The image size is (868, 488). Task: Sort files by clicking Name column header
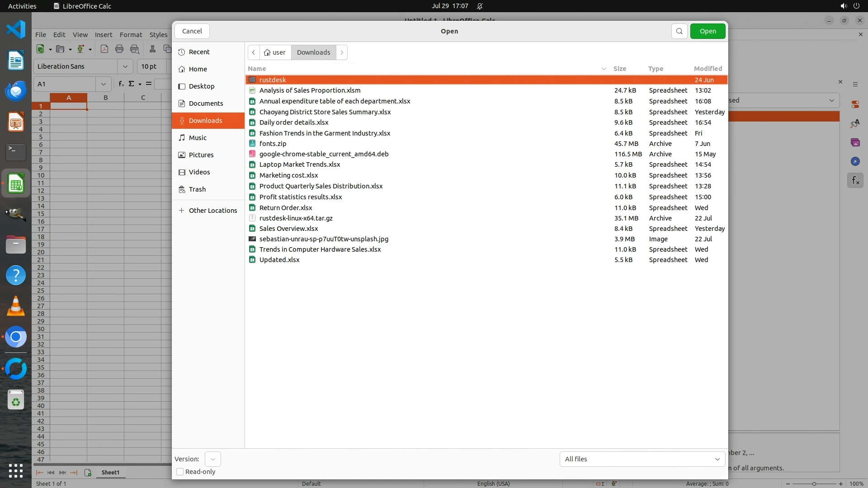pos(257,69)
